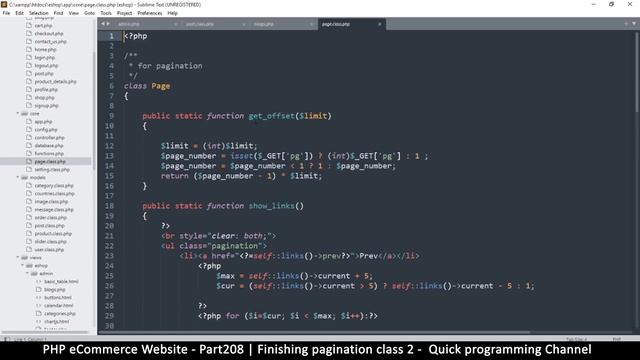The image size is (640, 360).
Task: Select page.class.php in the sidebar
Action: click(50, 162)
